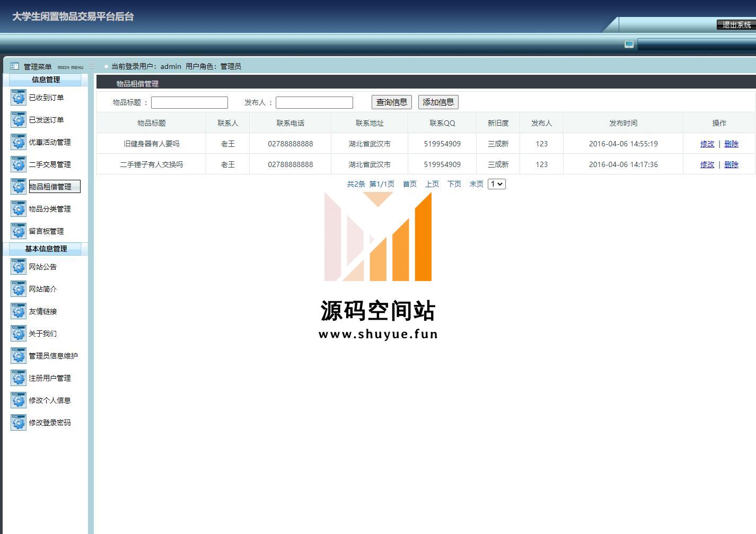Open 已收到订单 in the sidebar
This screenshot has height=534, width=756.
click(46, 98)
